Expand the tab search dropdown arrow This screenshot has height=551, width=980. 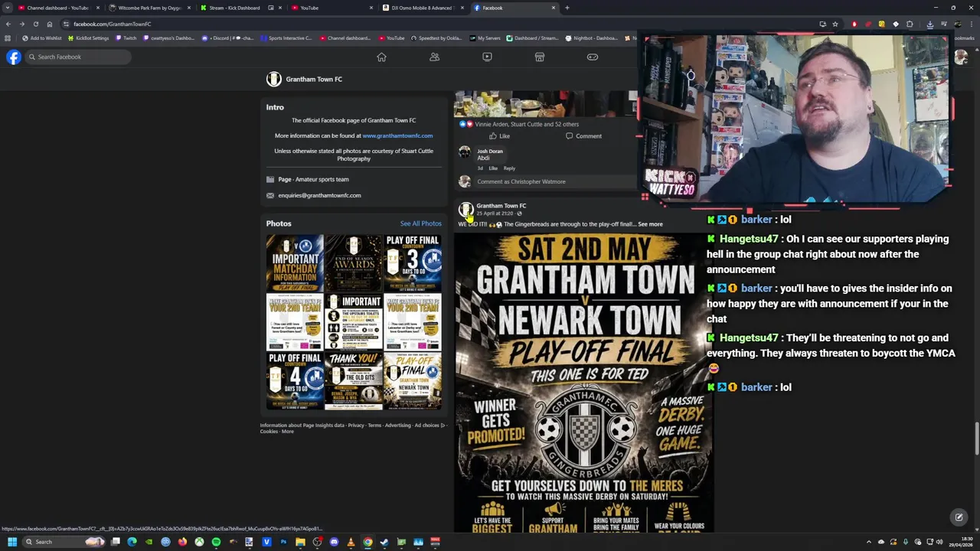tap(8, 8)
